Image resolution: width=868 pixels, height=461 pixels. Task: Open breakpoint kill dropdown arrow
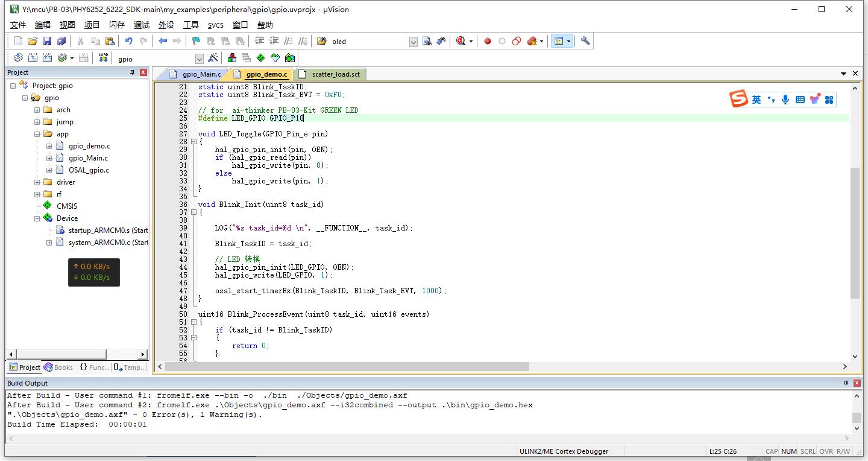click(x=541, y=41)
